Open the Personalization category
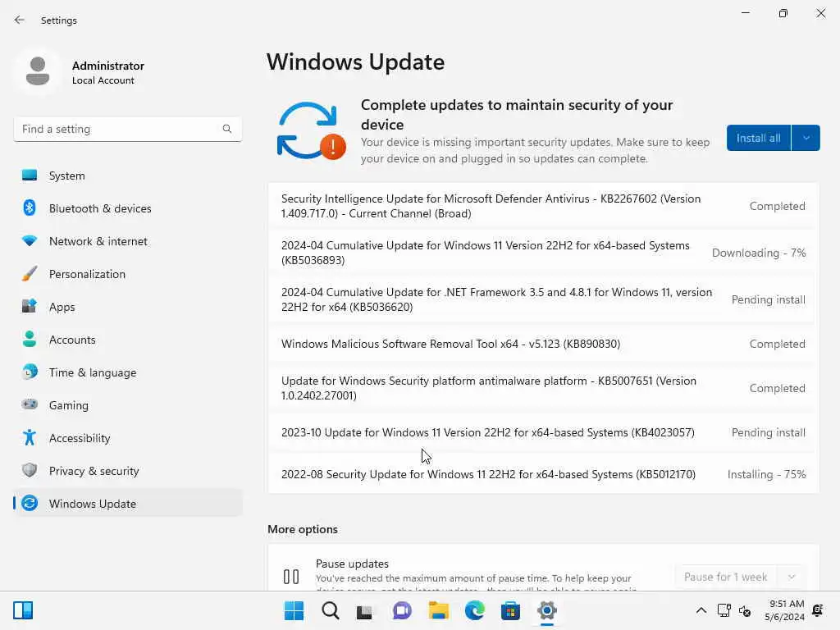 click(127, 274)
